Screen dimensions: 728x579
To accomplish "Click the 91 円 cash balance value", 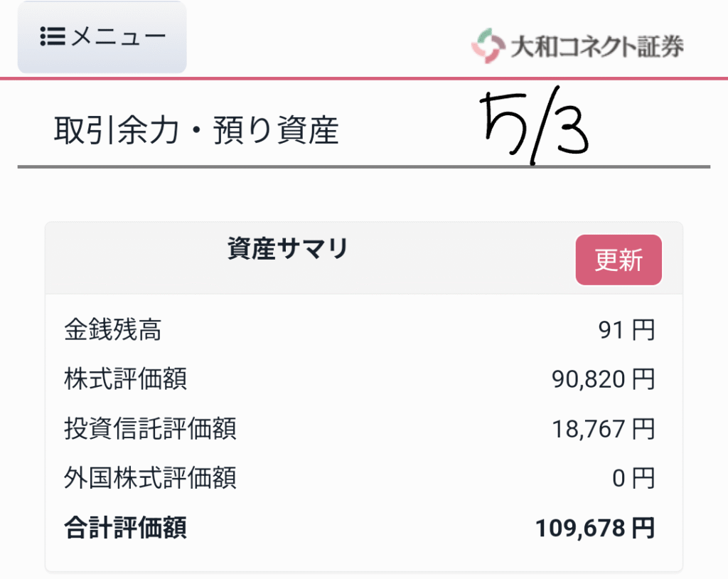I will (626, 330).
